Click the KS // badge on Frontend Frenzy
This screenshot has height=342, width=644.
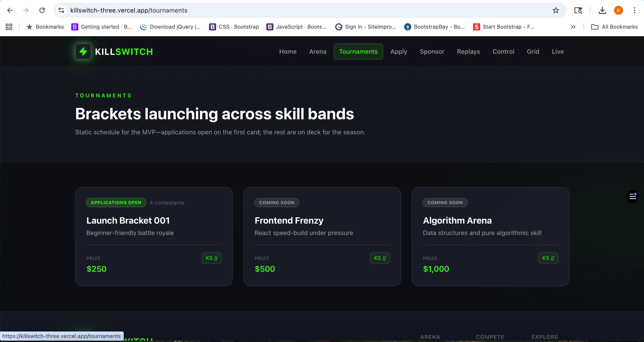[380, 258]
